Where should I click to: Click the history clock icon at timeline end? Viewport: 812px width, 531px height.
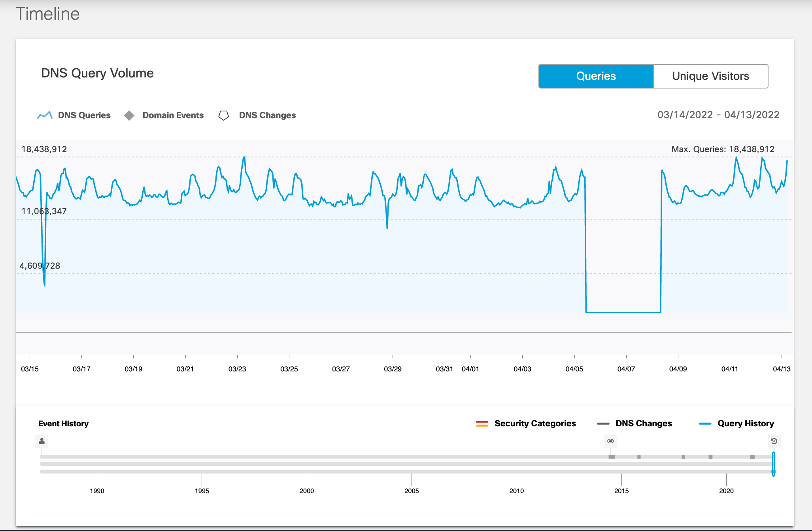(774, 441)
